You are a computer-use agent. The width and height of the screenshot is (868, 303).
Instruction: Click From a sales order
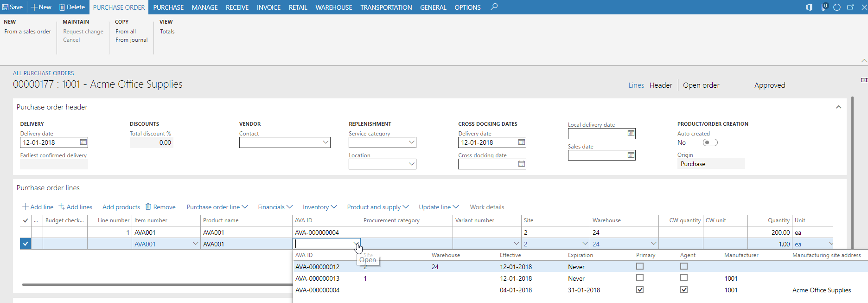(x=28, y=32)
